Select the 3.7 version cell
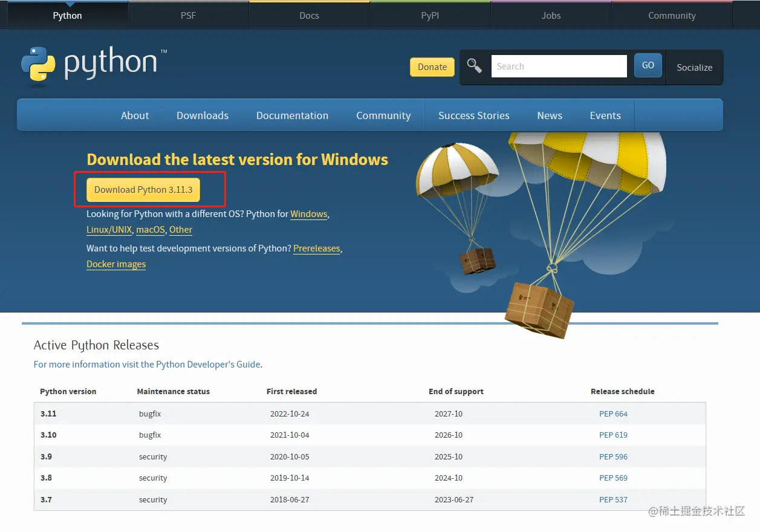The height and width of the screenshot is (532, 760). [47, 500]
